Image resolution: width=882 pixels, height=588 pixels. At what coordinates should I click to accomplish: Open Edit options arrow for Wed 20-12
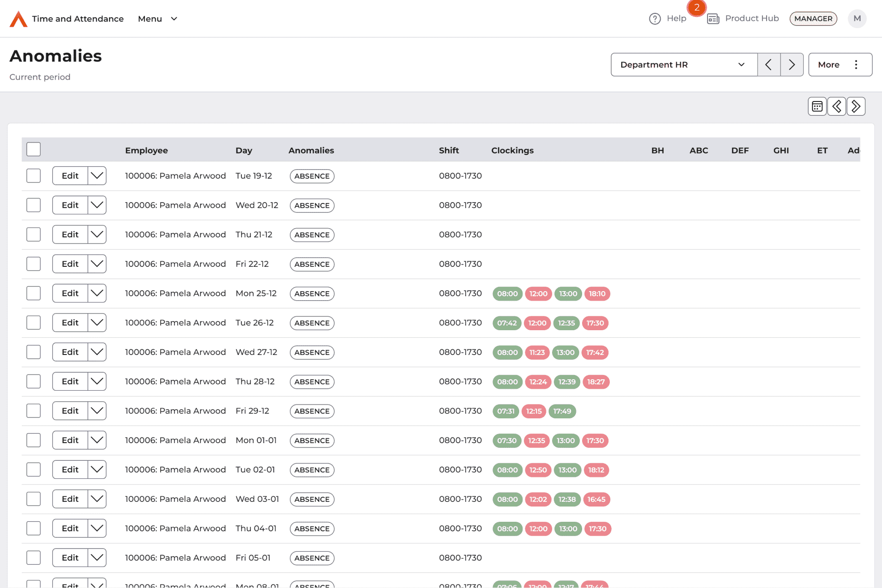97,205
